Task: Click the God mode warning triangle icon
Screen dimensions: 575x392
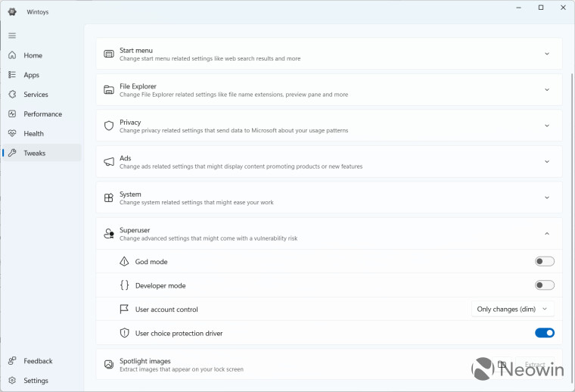Action: tap(124, 261)
